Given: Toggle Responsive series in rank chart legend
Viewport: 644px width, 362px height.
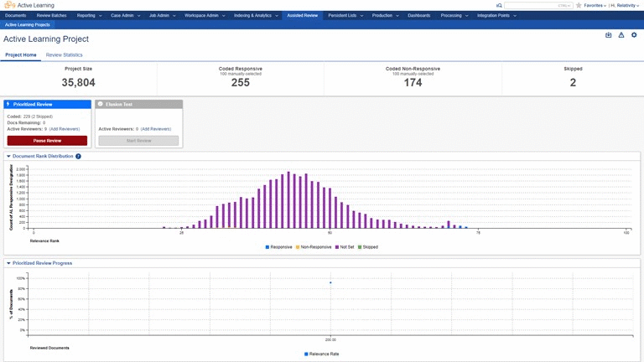Looking at the screenshot, I should (x=279, y=247).
